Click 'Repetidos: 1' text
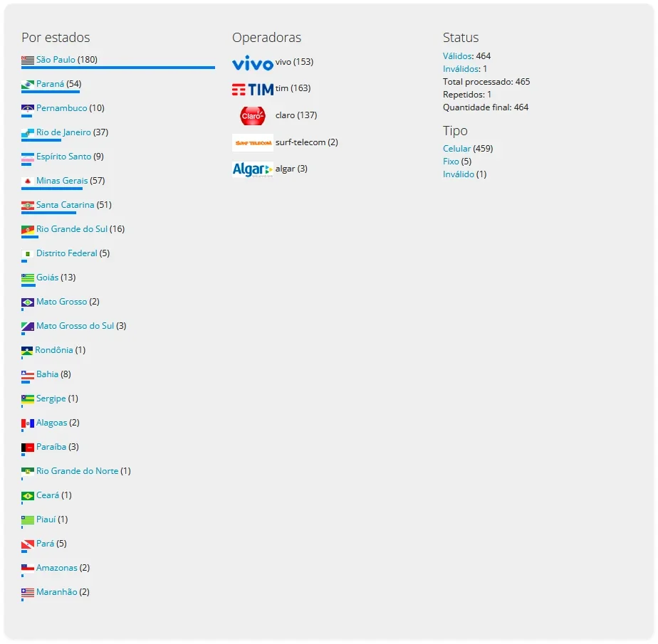The image size is (658, 644). [467, 95]
